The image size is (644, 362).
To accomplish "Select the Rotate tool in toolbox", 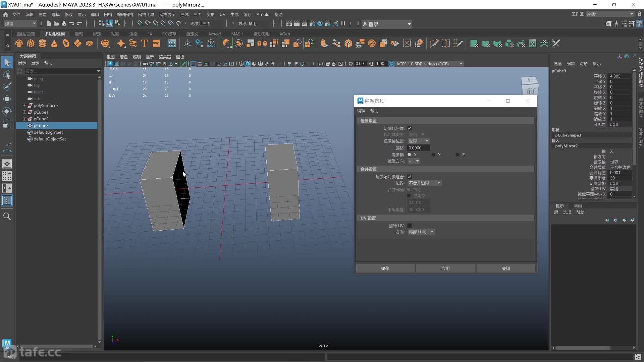I will [x=7, y=111].
